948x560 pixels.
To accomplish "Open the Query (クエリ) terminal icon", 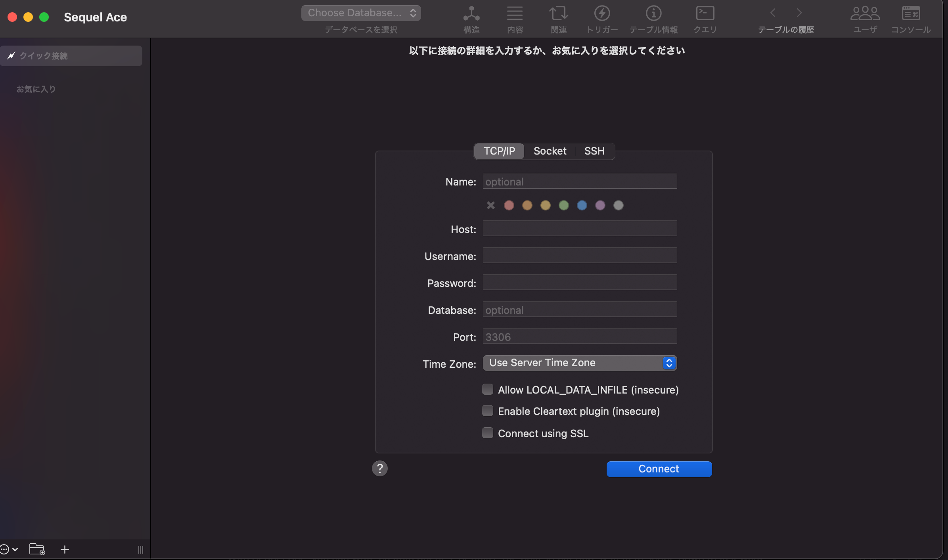I will (x=705, y=14).
